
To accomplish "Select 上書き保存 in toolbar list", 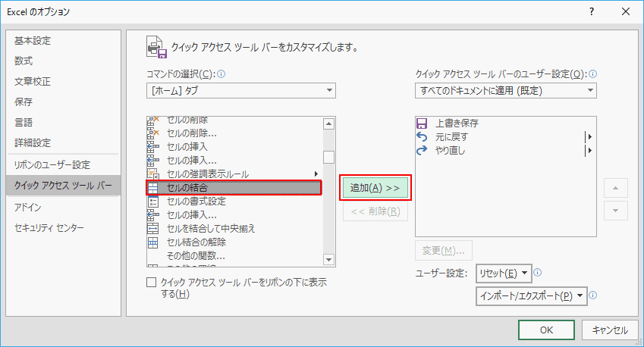I will (x=506, y=123).
